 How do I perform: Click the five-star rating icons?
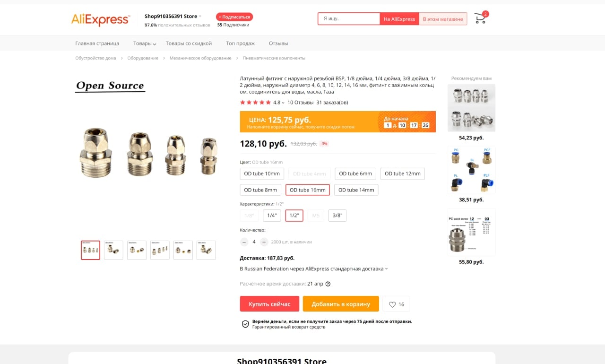coord(255,102)
